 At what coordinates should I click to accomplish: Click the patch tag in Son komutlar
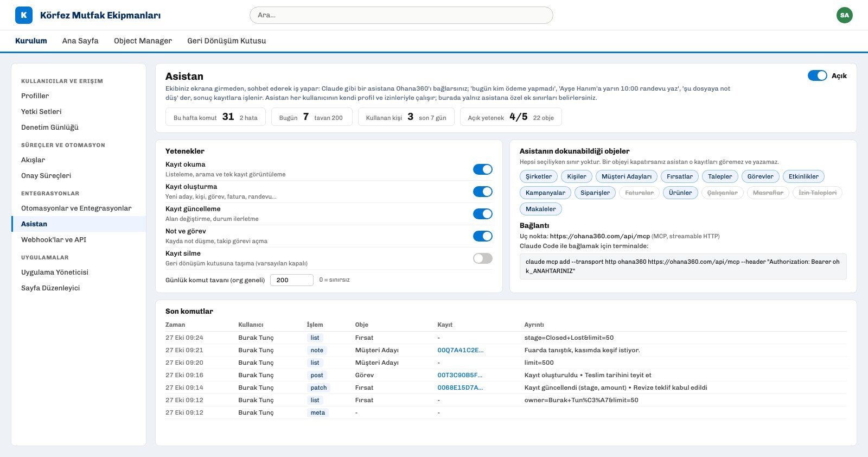coord(319,388)
